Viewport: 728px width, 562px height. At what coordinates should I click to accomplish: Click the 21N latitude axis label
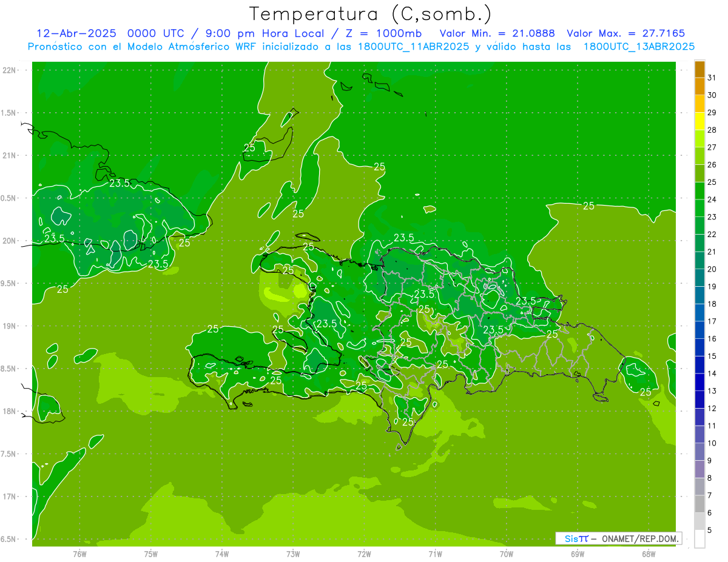click(8, 155)
